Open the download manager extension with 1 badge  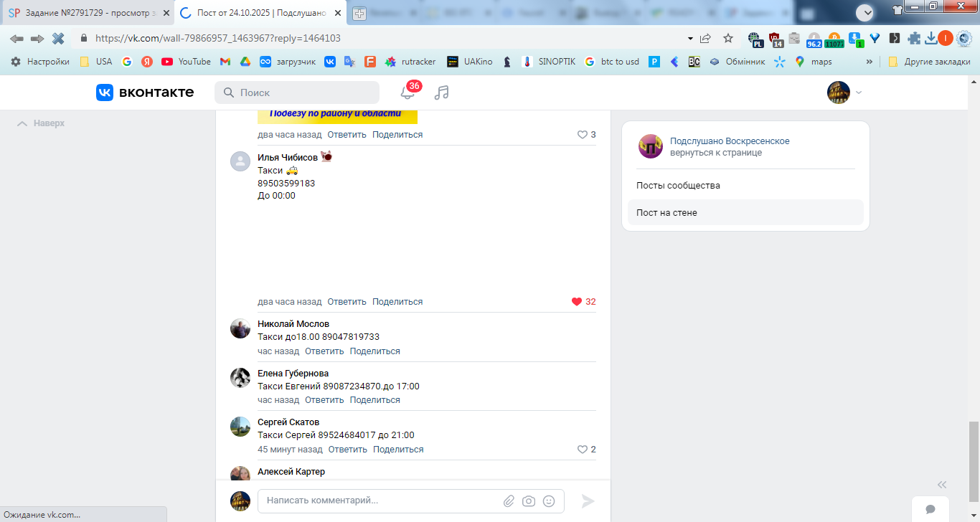[x=855, y=39]
